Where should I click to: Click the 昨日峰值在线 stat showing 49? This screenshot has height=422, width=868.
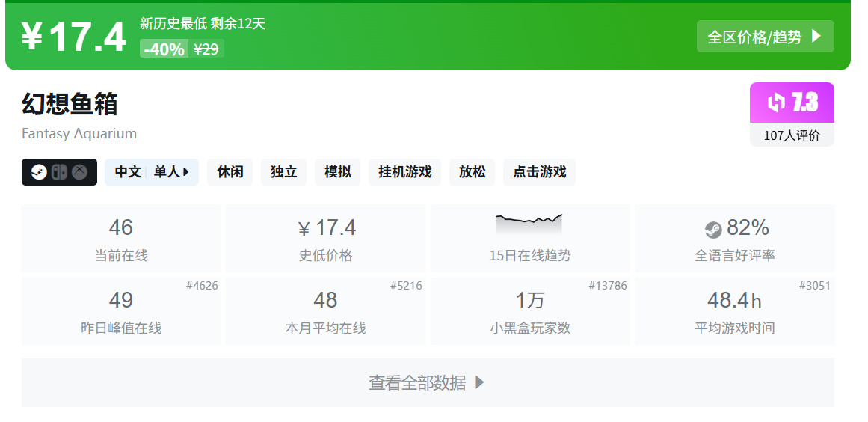[121, 311]
